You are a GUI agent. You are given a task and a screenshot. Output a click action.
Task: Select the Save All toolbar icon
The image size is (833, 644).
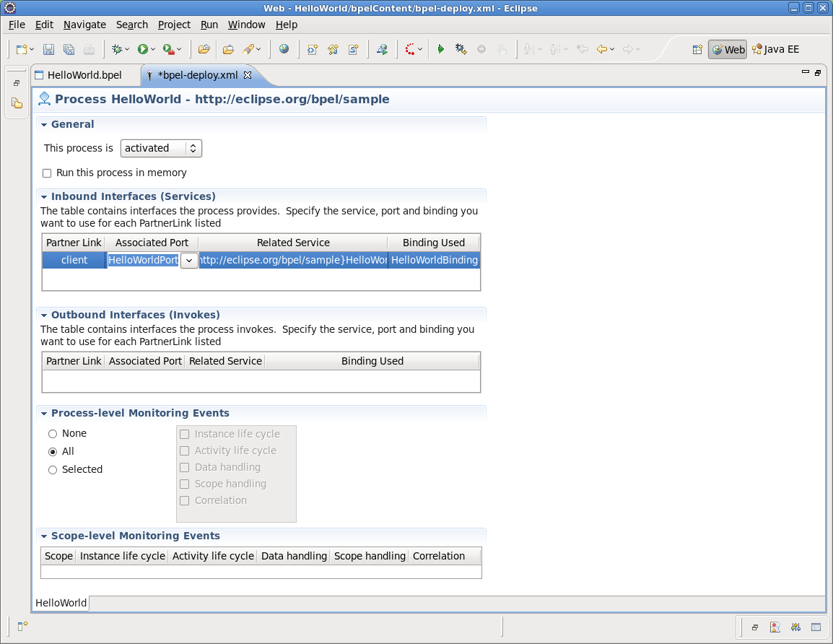click(68, 49)
